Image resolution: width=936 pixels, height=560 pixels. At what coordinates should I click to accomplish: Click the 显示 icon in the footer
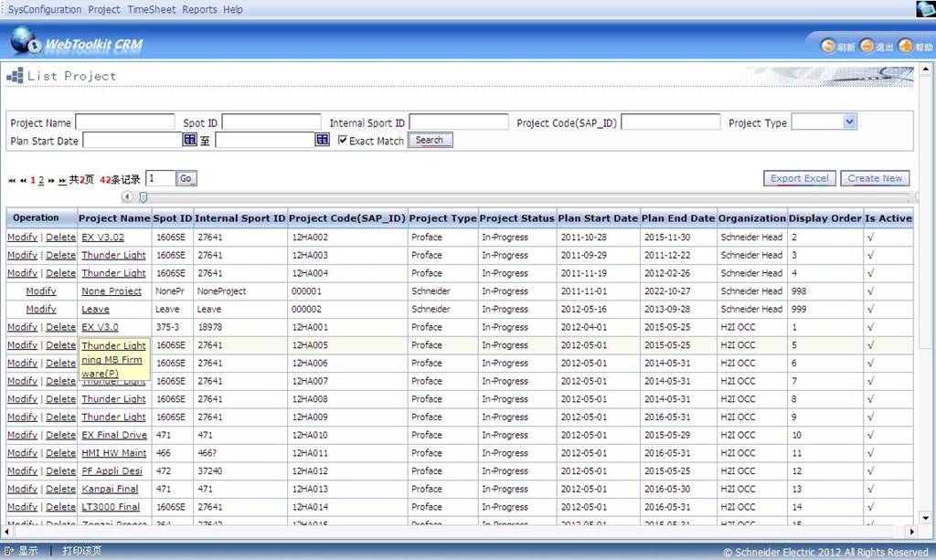(x=9, y=551)
